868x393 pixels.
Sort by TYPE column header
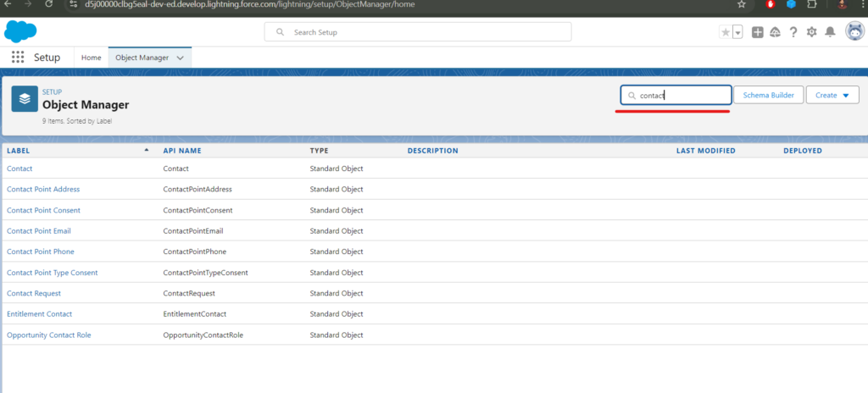tap(319, 151)
